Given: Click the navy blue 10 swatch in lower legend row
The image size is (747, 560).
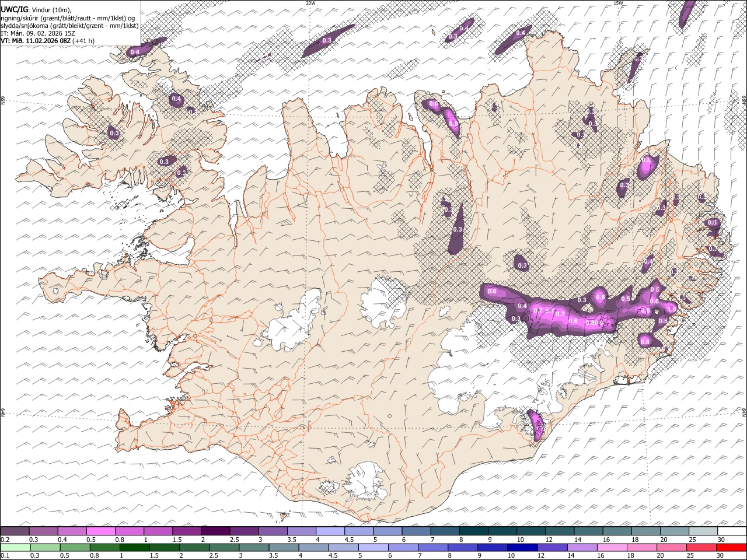Looking at the screenshot, I should 522,547.
